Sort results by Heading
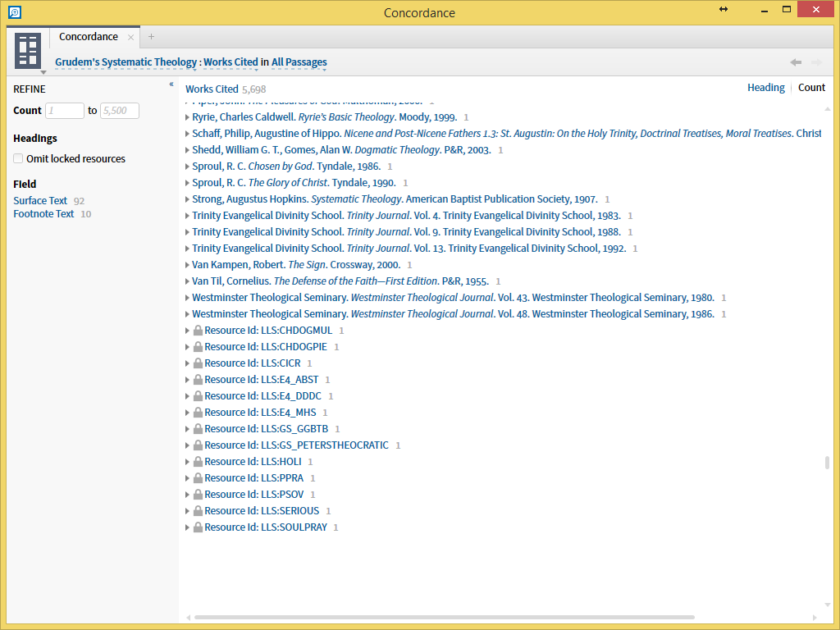The width and height of the screenshot is (840, 630). pyautogui.click(x=765, y=87)
